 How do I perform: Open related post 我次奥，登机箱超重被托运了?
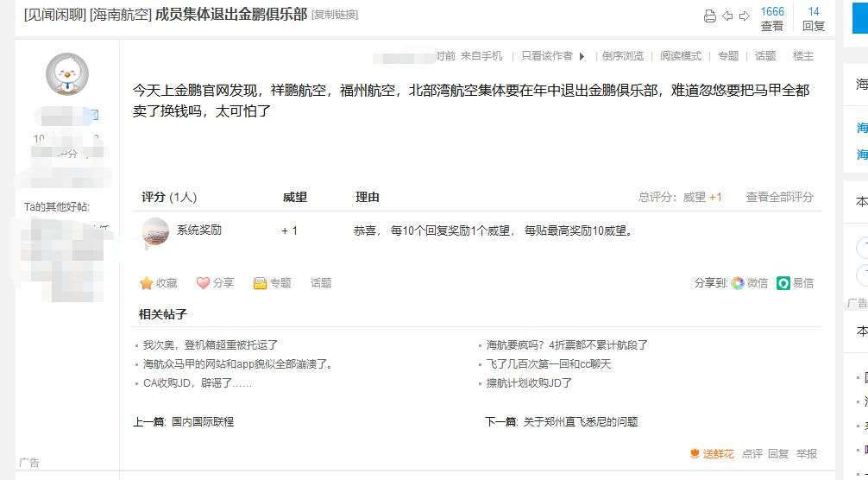click(x=211, y=345)
